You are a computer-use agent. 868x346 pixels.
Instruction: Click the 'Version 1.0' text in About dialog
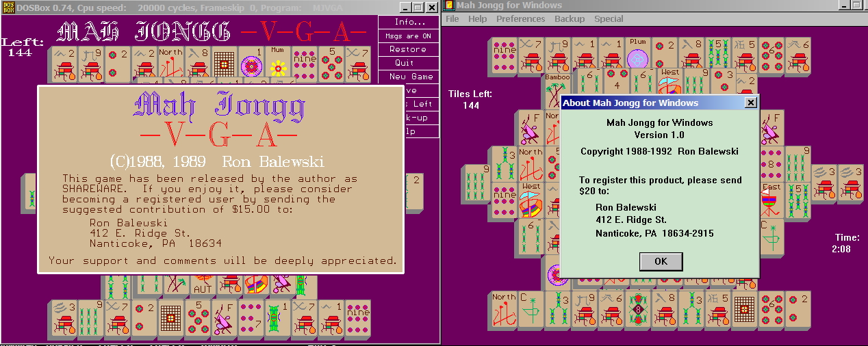(659, 135)
